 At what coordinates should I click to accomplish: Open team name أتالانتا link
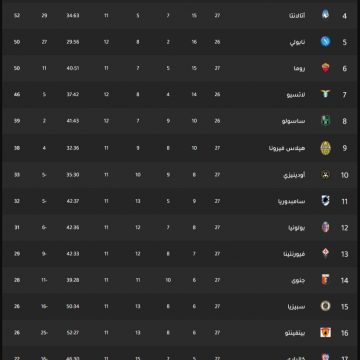tap(297, 16)
